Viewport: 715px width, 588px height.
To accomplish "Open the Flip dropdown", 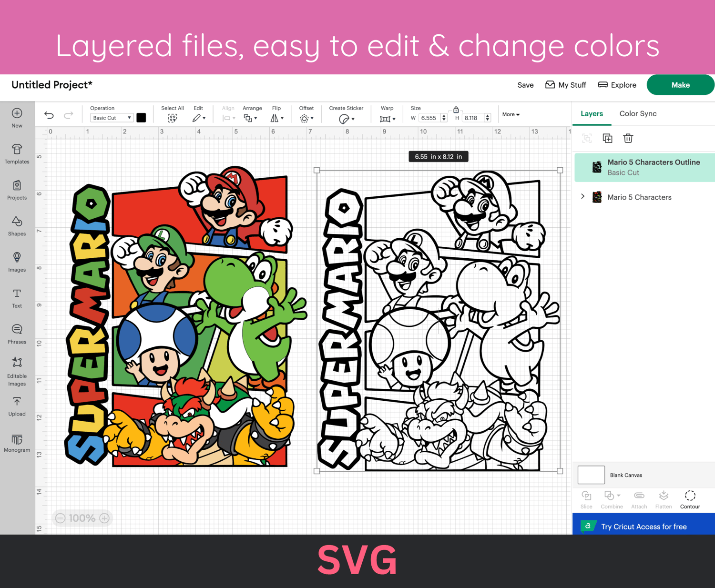I will click(x=277, y=118).
